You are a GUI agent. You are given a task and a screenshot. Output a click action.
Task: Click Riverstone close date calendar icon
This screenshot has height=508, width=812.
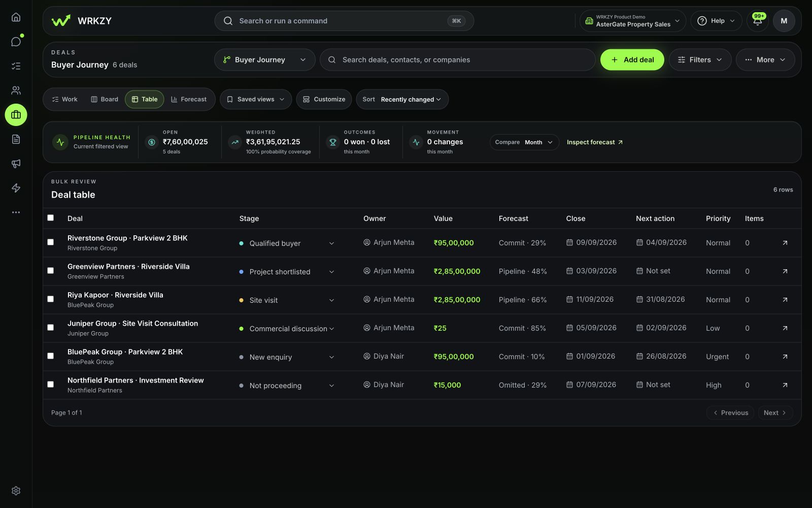(569, 243)
